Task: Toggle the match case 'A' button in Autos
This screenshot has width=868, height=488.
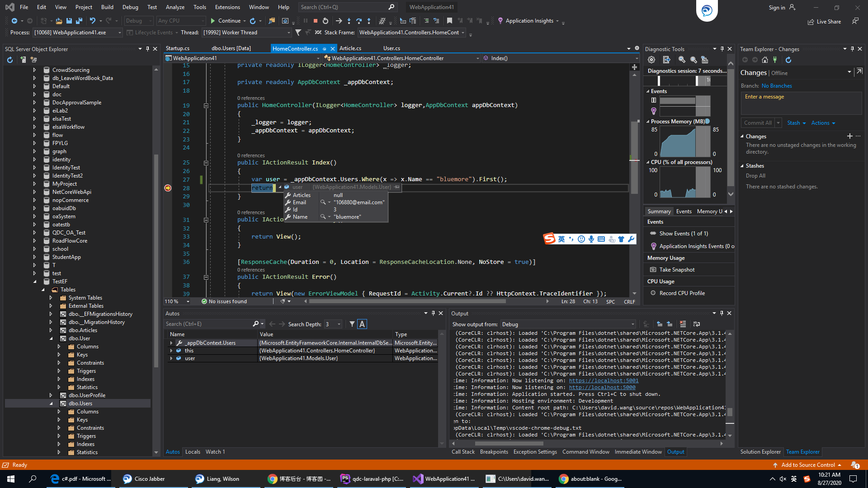Action: (362, 324)
